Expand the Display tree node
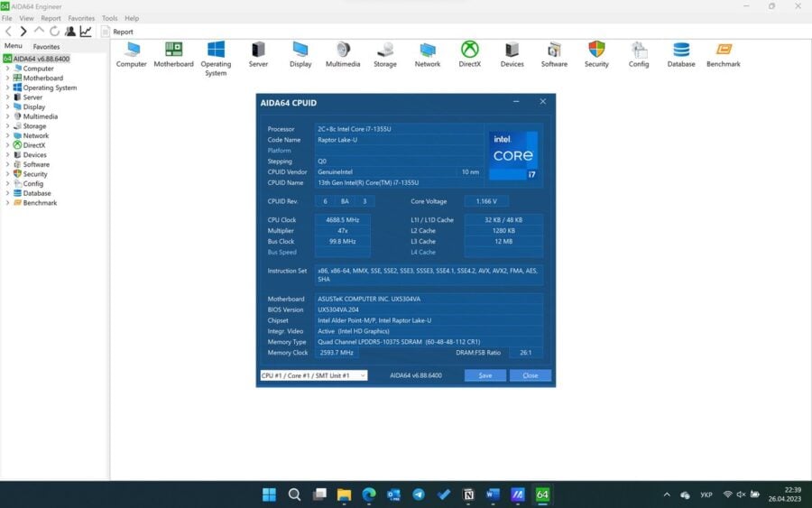 pos(7,106)
